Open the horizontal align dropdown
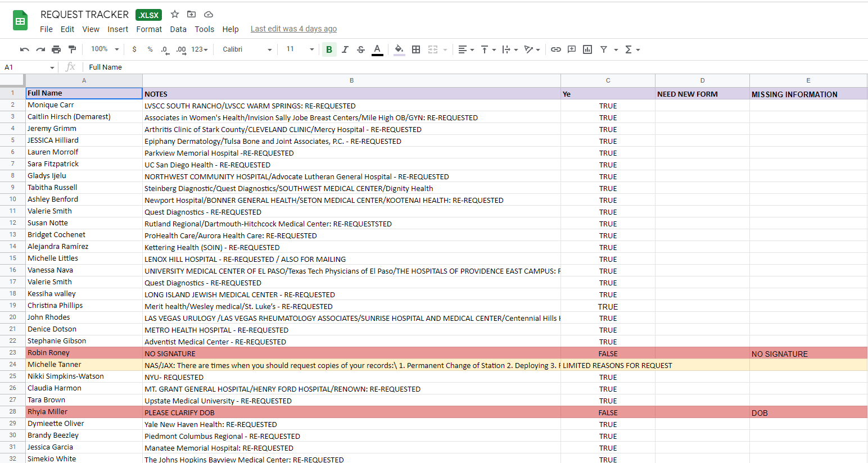Screen dimensions: 868x463 (466, 49)
